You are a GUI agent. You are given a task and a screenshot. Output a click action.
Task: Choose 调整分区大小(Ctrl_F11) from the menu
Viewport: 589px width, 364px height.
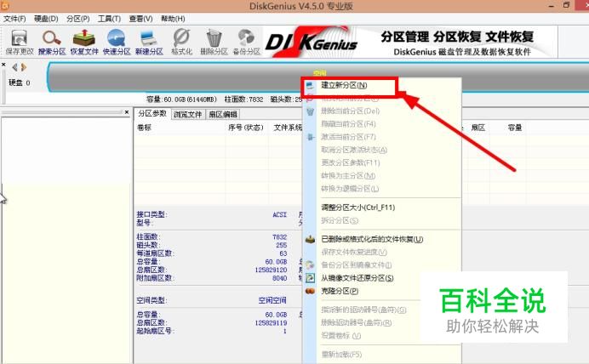[358, 208]
